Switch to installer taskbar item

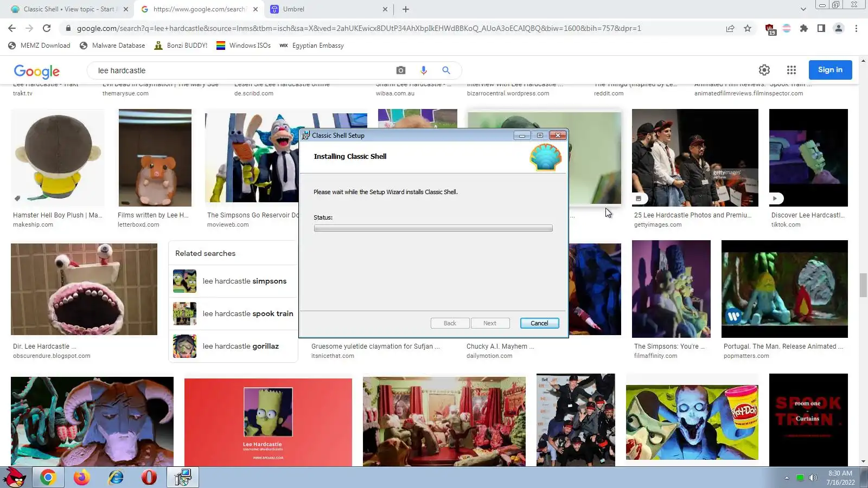pos(182,477)
